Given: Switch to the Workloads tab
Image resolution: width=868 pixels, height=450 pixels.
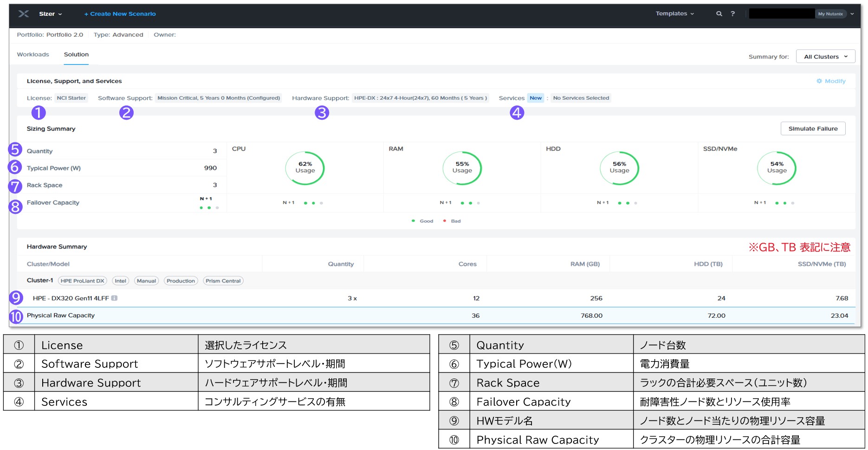Looking at the screenshot, I should pos(33,54).
